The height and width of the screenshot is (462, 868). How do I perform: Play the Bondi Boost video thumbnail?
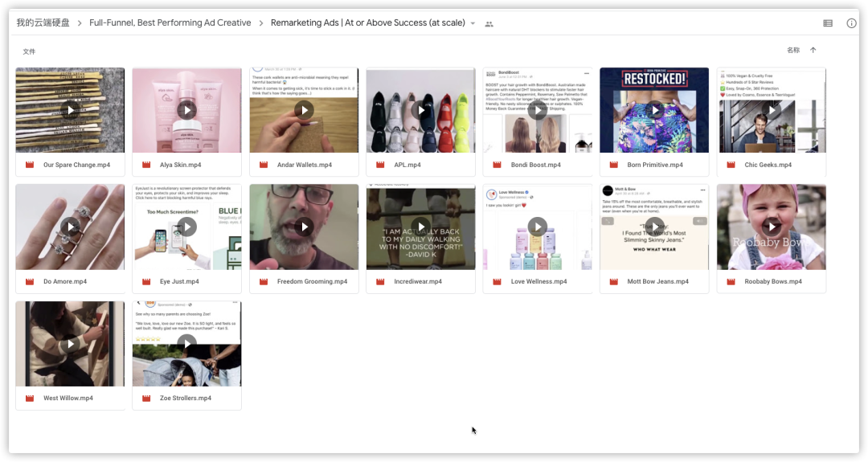(x=538, y=110)
